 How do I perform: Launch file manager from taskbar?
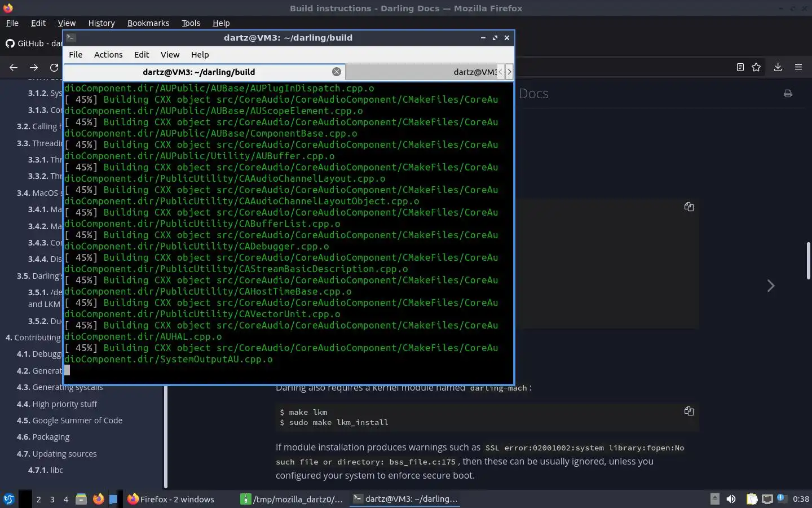(81, 499)
